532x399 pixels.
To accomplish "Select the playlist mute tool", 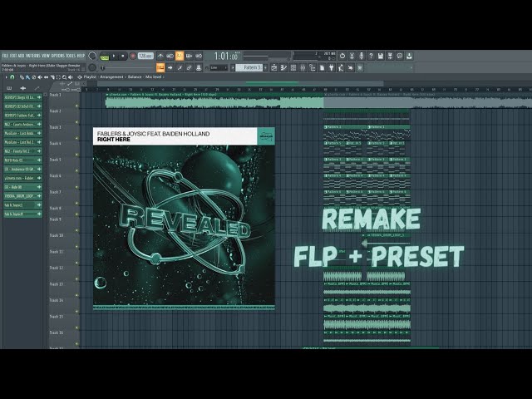I will tap(40, 77).
